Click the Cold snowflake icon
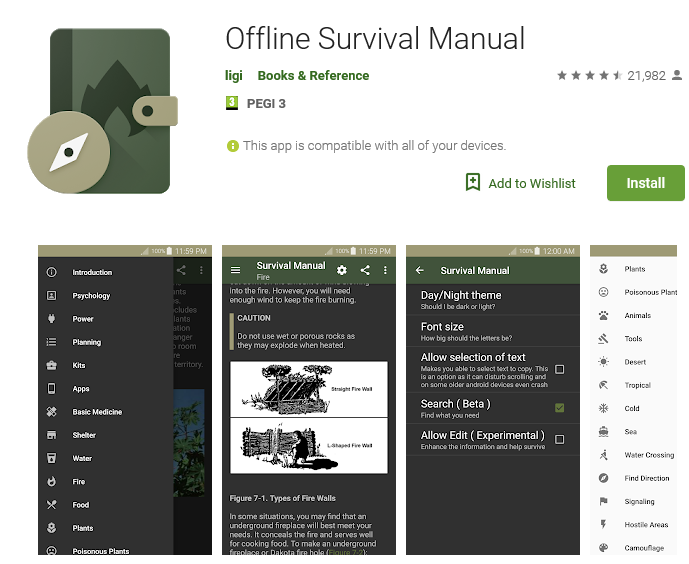Screen dimensions: 689x564 (603, 409)
